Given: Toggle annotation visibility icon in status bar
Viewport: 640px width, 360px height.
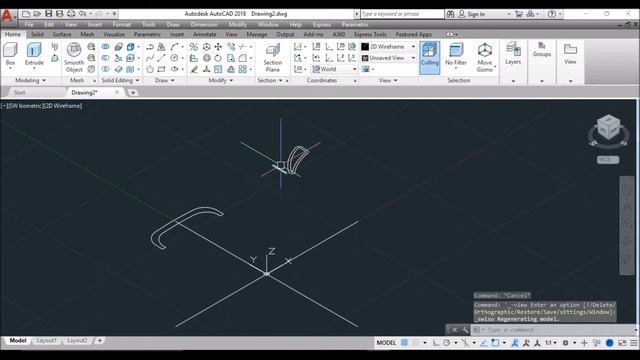Looking at the screenshot, I should point(515,343).
